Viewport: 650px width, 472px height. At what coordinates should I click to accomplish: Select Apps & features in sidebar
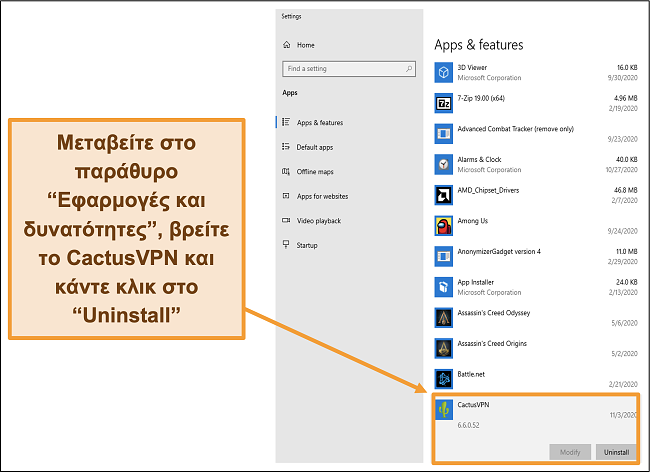(320, 123)
